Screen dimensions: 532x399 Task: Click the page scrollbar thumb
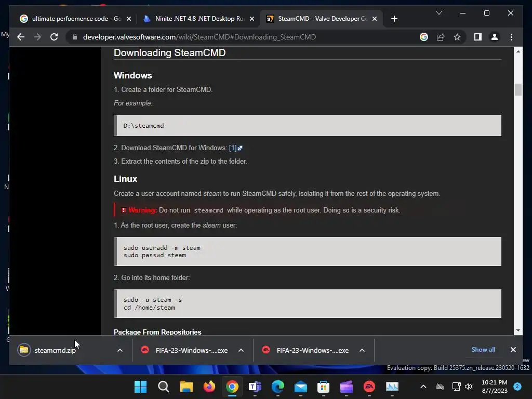coord(518,90)
